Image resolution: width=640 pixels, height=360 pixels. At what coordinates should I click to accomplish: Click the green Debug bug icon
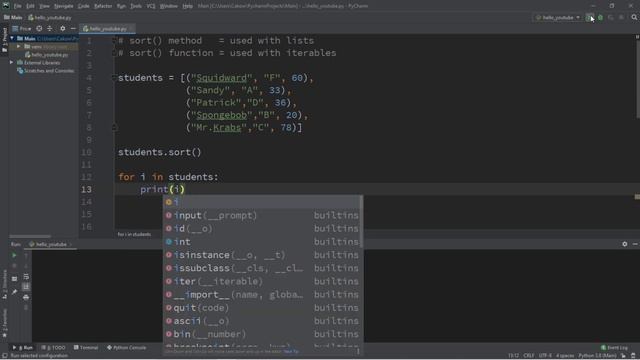600,18
